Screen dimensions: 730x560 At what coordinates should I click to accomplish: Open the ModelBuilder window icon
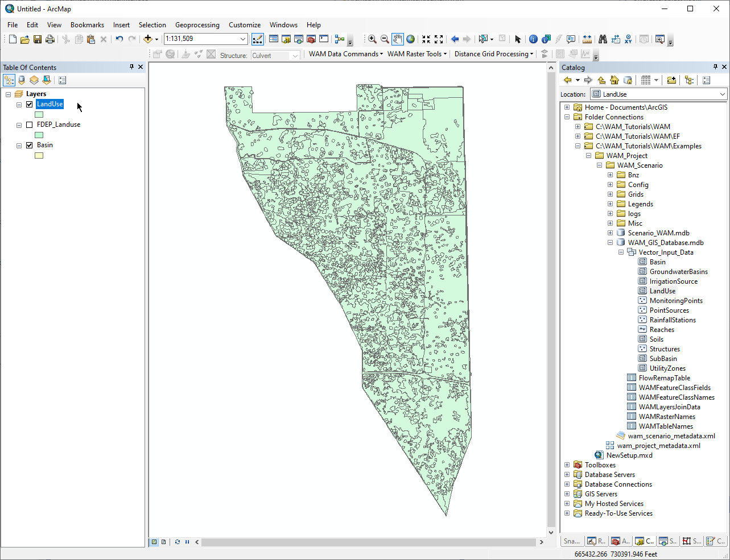click(340, 39)
